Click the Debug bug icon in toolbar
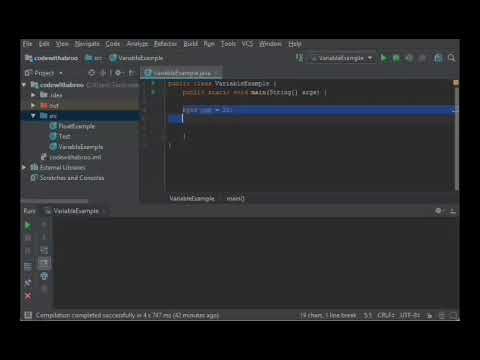Viewport: 480px width, 360px height. (x=396, y=58)
